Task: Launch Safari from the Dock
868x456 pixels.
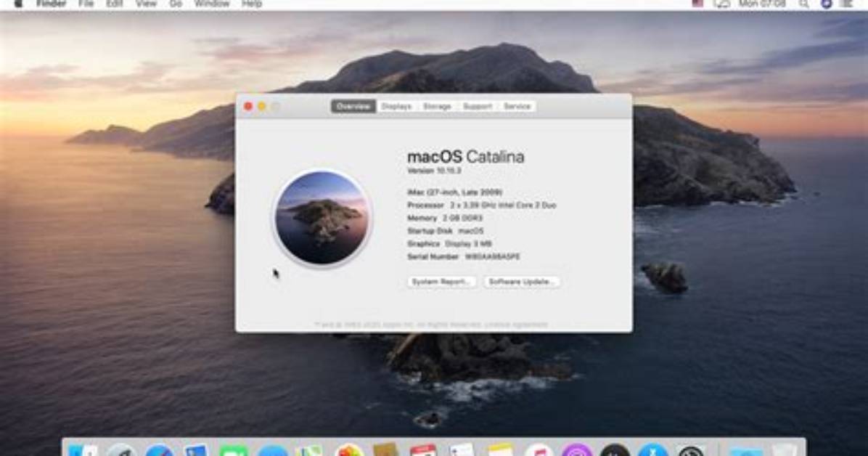Action: [x=160, y=450]
